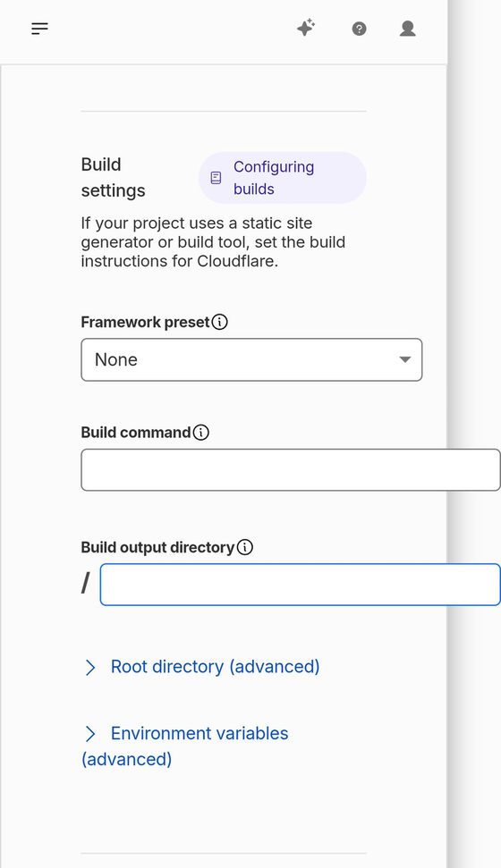Viewport: 501px width, 868px height.
Task: Click the 'If your project uses' description text
Action: (x=213, y=242)
